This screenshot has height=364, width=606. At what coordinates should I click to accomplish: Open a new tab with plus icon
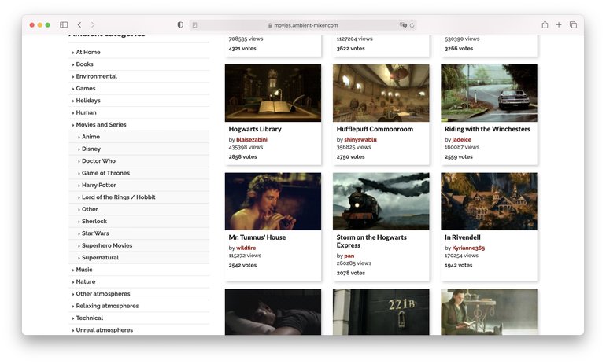[559, 24]
